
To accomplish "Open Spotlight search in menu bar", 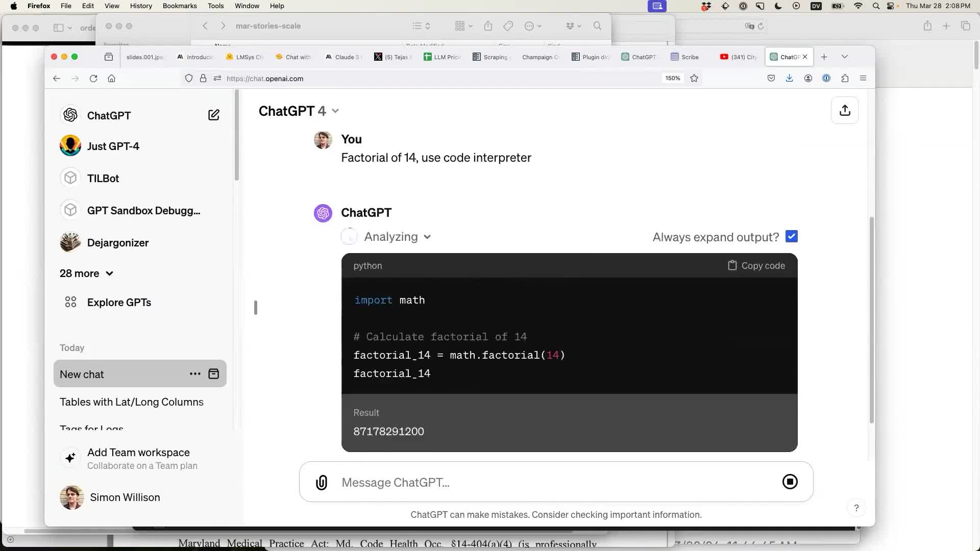I will click(x=876, y=6).
